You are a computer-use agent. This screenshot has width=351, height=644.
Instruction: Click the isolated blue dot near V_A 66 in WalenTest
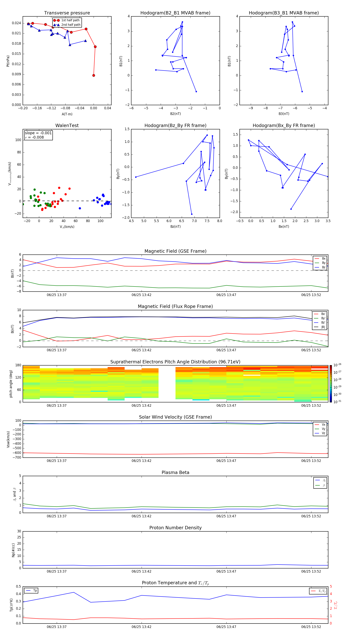click(x=80, y=208)
